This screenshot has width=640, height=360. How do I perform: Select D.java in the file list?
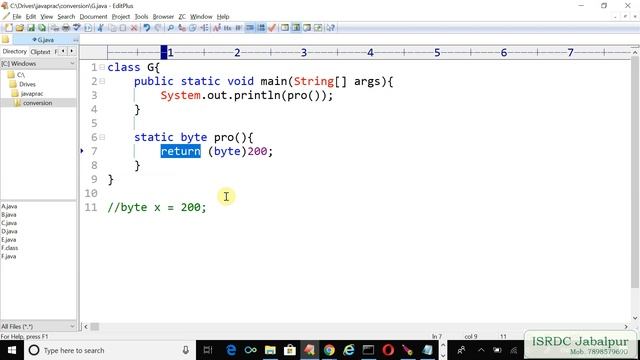[x=9, y=231]
